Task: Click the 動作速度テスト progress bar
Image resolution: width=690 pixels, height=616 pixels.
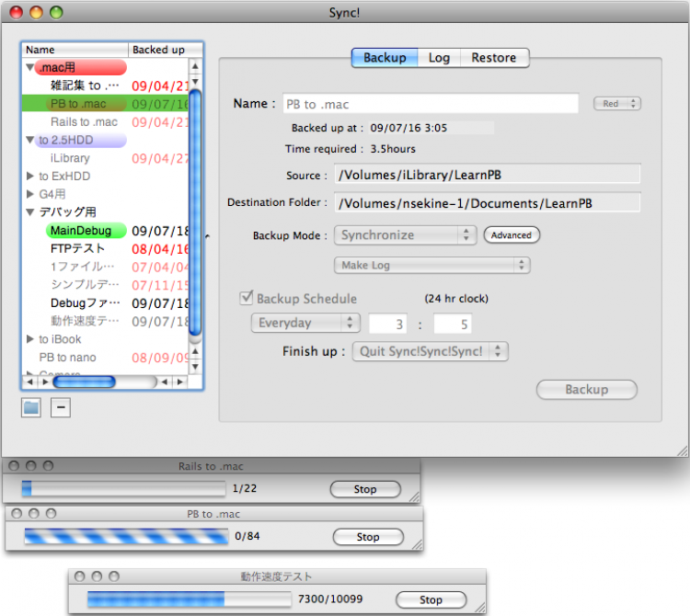Action: tap(190, 599)
